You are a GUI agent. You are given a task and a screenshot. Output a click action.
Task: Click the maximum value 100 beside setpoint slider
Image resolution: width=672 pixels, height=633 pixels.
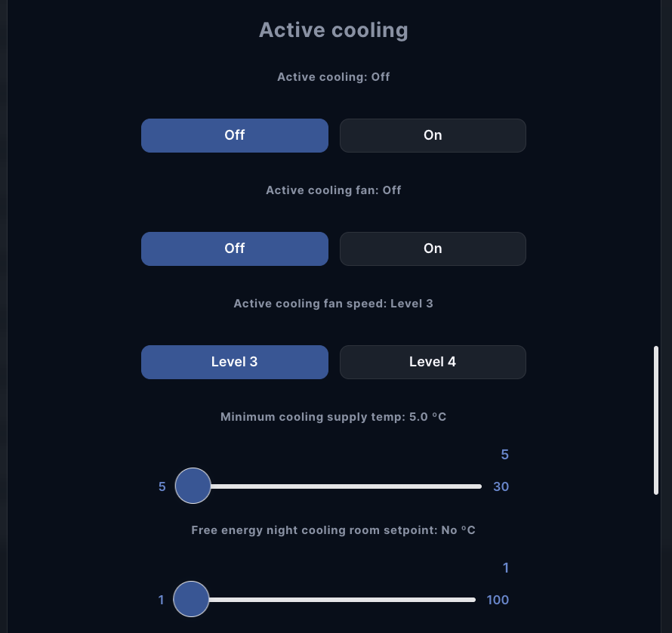click(498, 600)
